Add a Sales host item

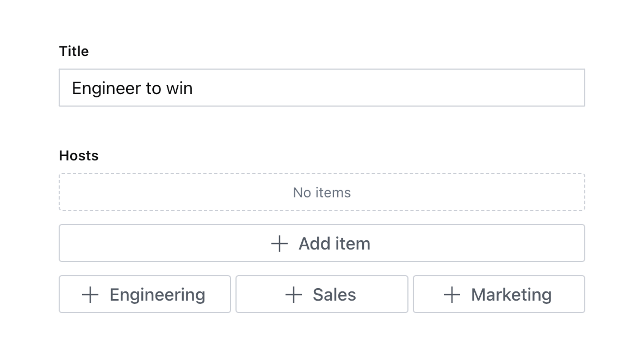322,294
